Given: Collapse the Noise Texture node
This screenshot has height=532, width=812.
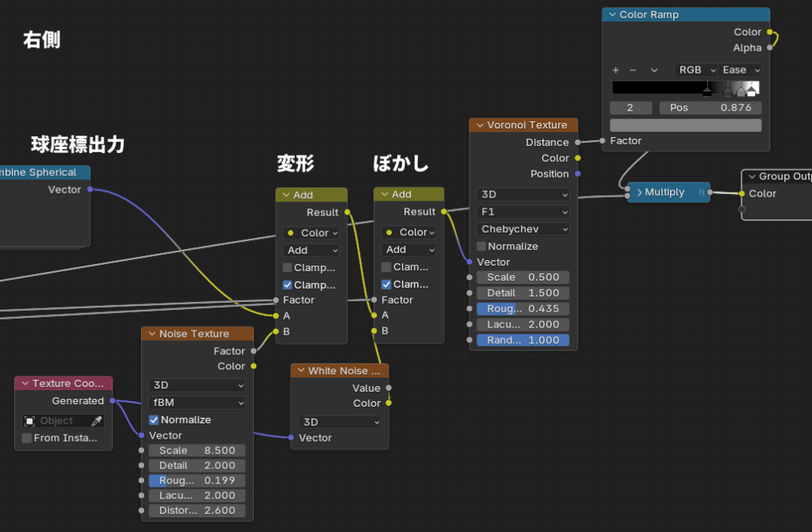Looking at the screenshot, I should point(150,334).
